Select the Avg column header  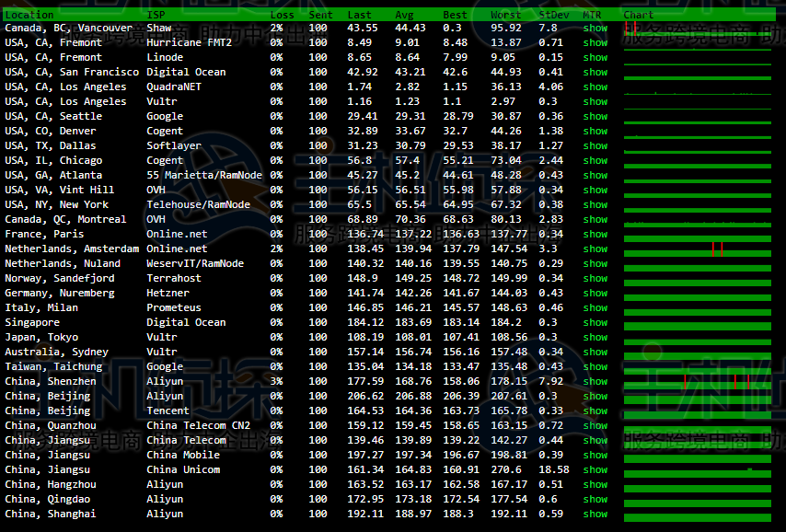pos(404,15)
